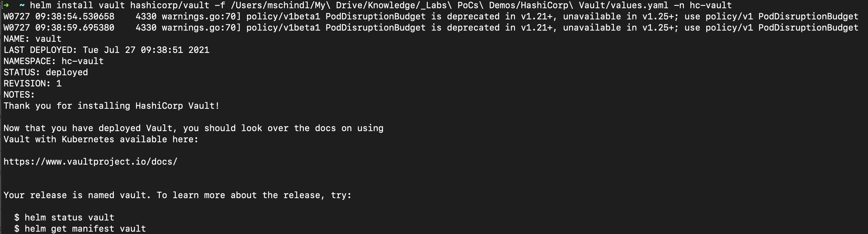Image resolution: width=868 pixels, height=234 pixels.
Task: Click 'Thank you for installing HashiCorp Vault!' text
Action: [111, 106]
